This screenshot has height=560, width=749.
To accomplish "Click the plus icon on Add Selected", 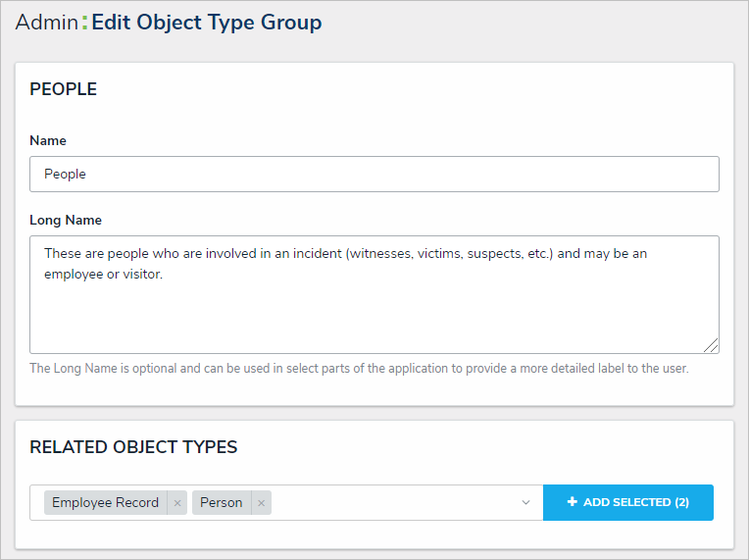I will 573,502.
